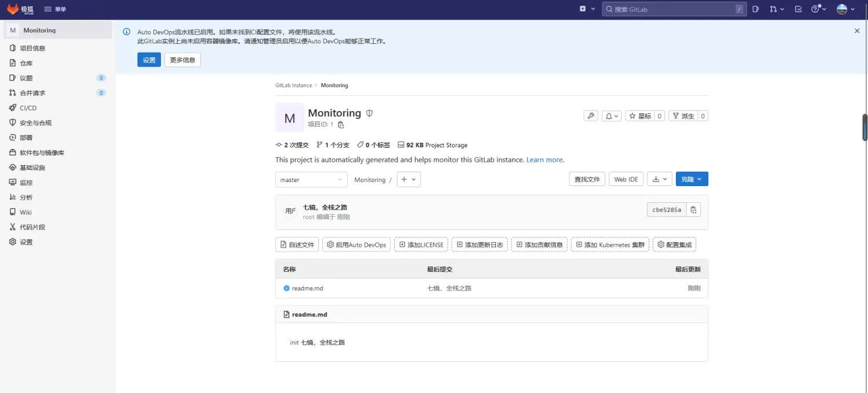This screenshot has width=868, height=393.
Task: Click the blue 设置 button in banner
Action: click(x=149, y=60)
